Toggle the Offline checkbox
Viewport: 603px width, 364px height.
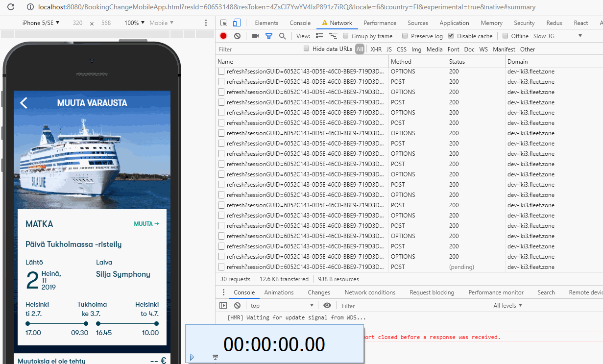pos(505,36)
